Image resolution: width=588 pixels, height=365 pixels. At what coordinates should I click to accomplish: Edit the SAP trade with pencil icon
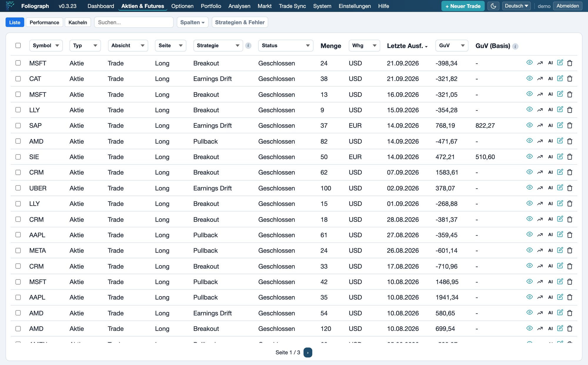(560, 125)
